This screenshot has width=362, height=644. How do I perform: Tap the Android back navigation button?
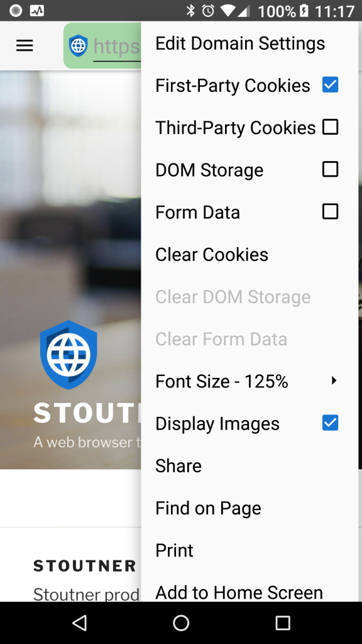click(79, 623)
